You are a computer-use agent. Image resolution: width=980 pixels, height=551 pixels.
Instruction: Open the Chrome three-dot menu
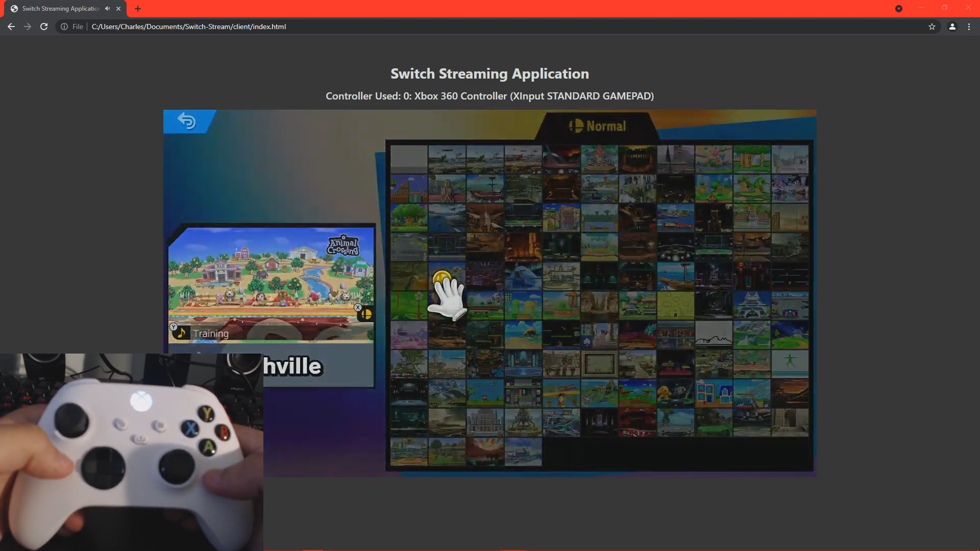[969, 27]
